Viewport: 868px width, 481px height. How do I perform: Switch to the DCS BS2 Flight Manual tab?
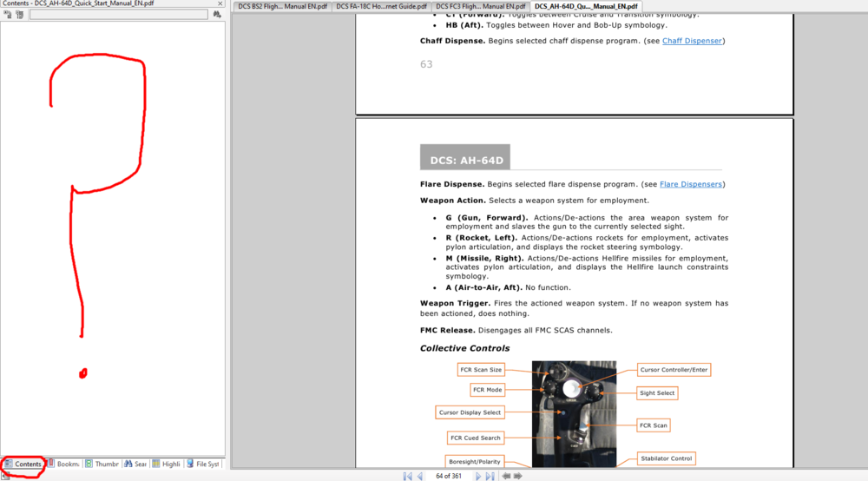pos(282,7)
